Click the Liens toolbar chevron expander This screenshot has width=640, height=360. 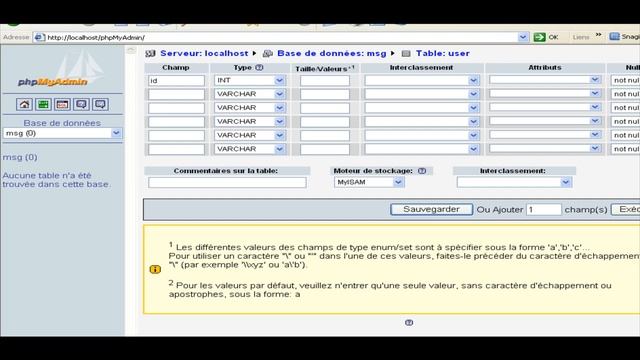pyautogui.click(x=598, y=35)
